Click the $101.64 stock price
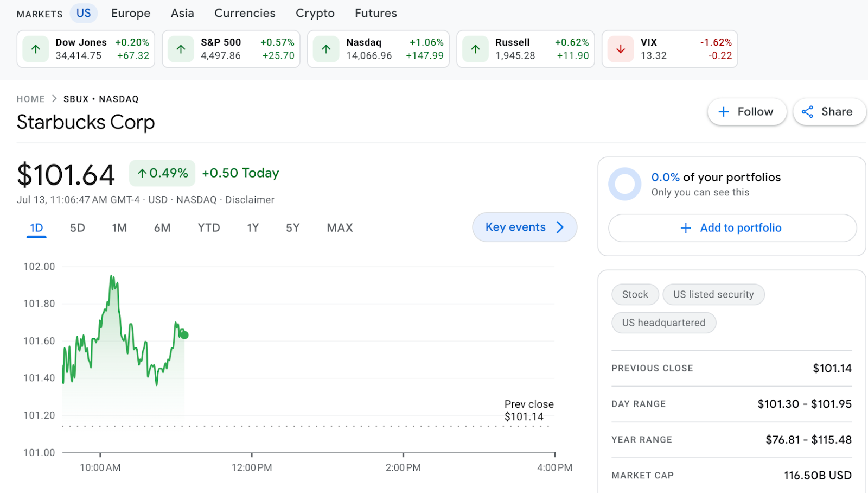 [66, 175]
